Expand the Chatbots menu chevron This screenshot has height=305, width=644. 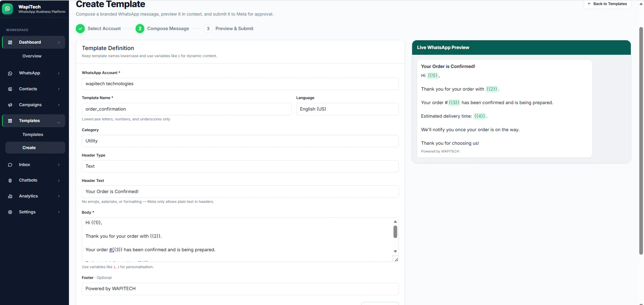[59, 181]
